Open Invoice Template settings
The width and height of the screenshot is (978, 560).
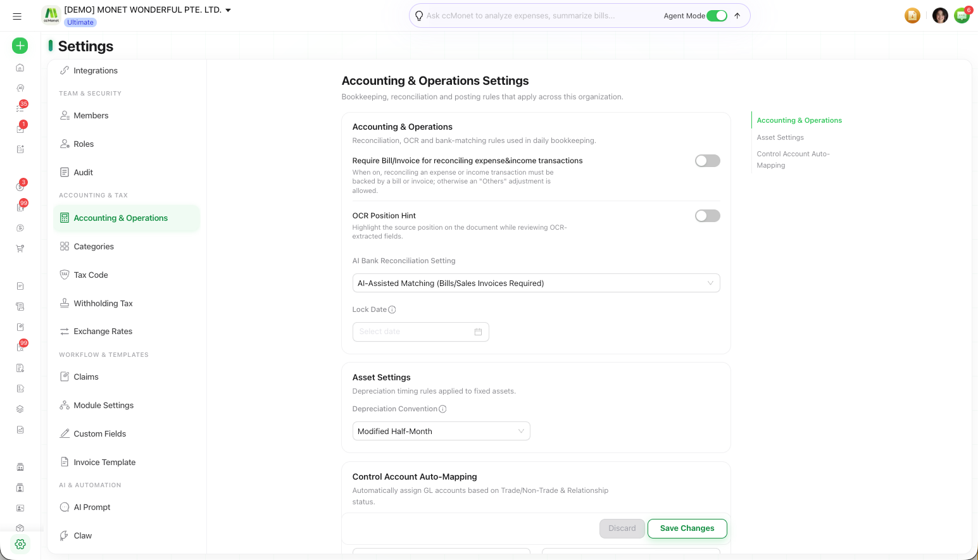point(127,462)
